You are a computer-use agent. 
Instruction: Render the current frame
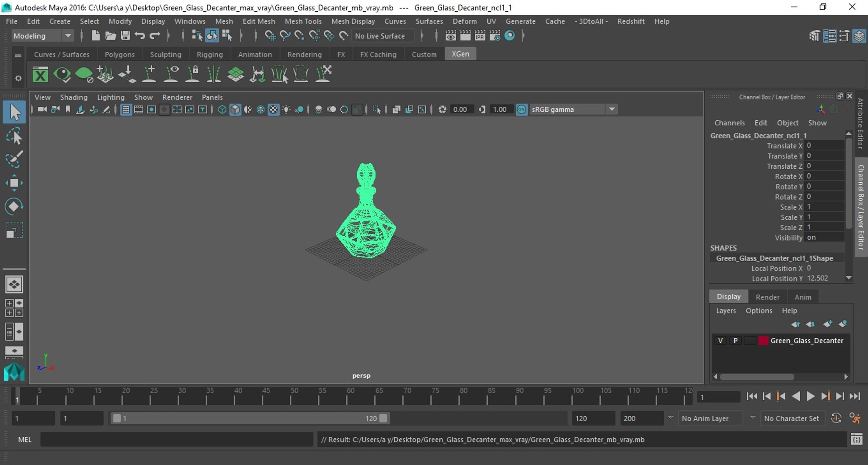(x=465, y=36)
